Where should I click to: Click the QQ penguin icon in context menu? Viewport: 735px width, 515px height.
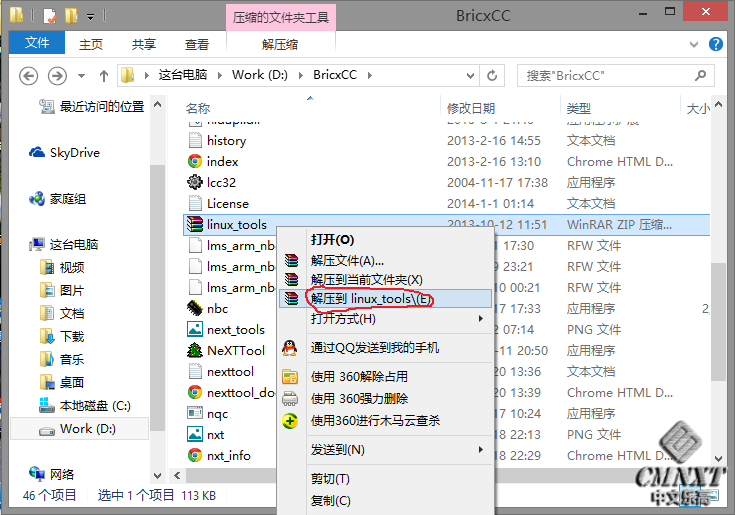click(x=290, y=348)
